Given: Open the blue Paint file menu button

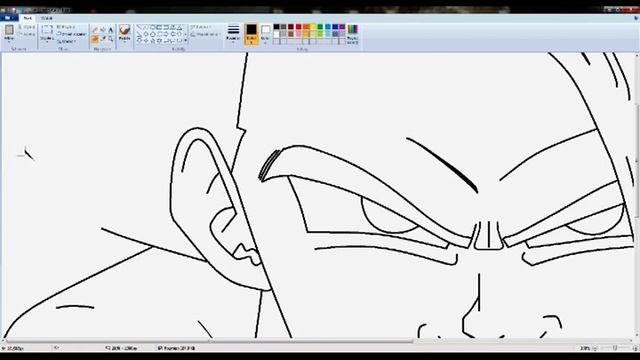Looking at the screenshot, I should [9, 18].
